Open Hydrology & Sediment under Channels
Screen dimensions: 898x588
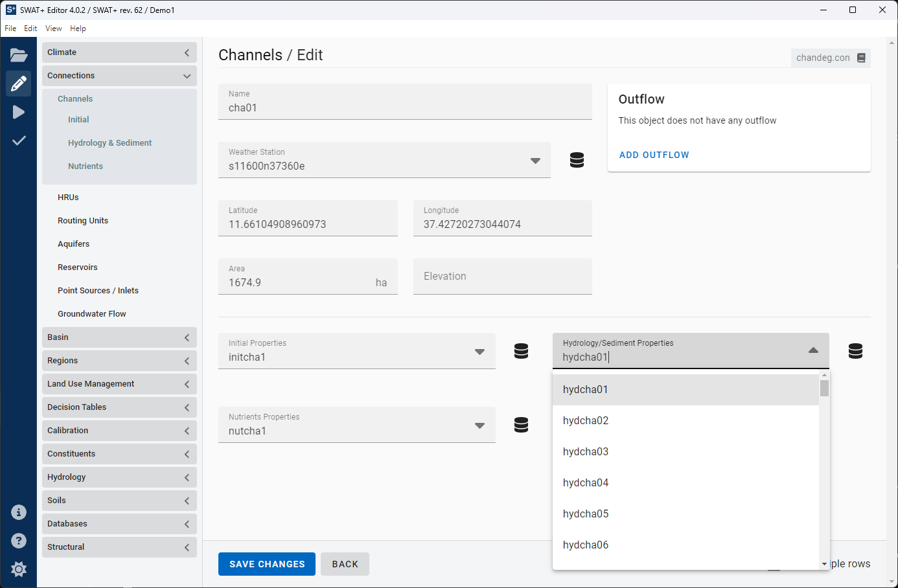(109, 143)
